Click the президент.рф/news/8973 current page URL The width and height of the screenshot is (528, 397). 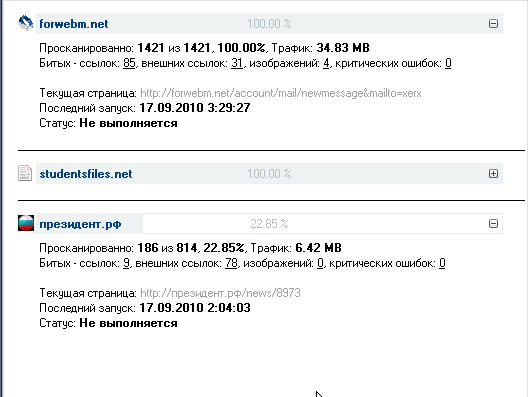click(220, 293)
